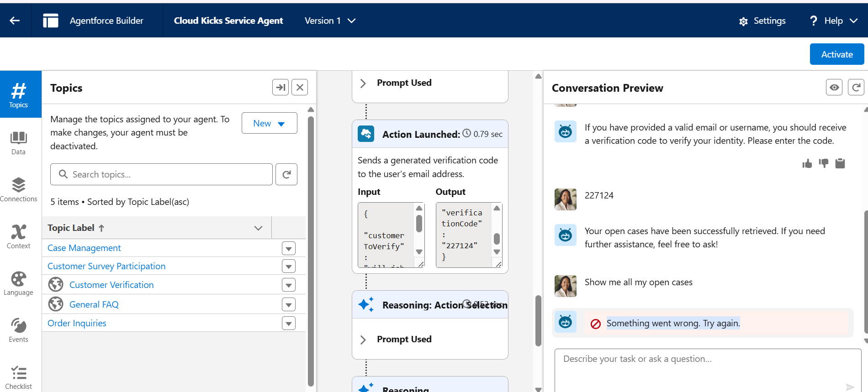This screenshot has width=868, height=392.
Task: Open the Context sidebar tab
Action: coord(18,237)
